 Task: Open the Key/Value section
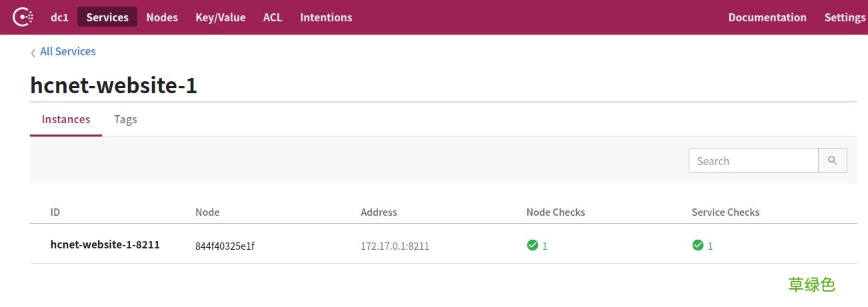pos(221,17)
